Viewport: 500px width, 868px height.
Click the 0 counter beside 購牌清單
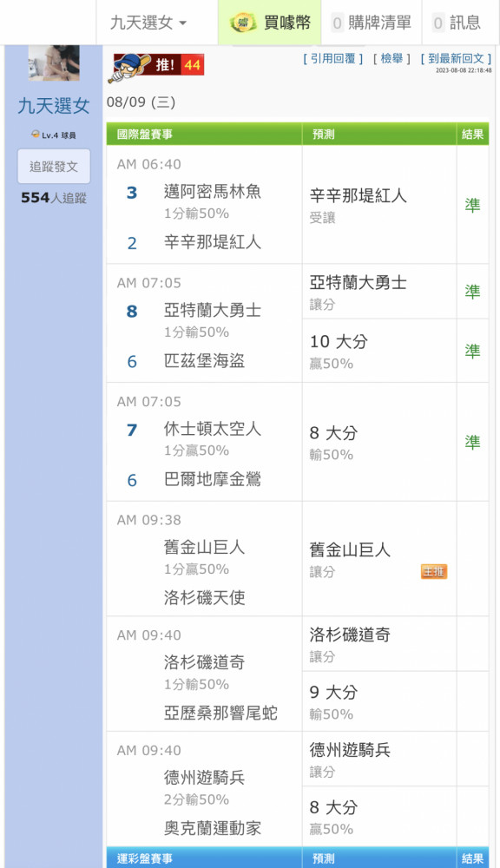pos(337,23)
